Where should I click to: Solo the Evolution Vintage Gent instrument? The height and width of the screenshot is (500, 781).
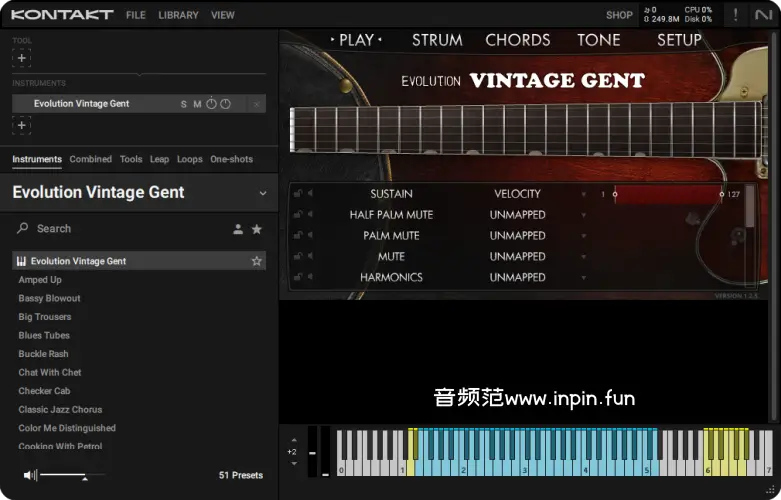(184, 104)
